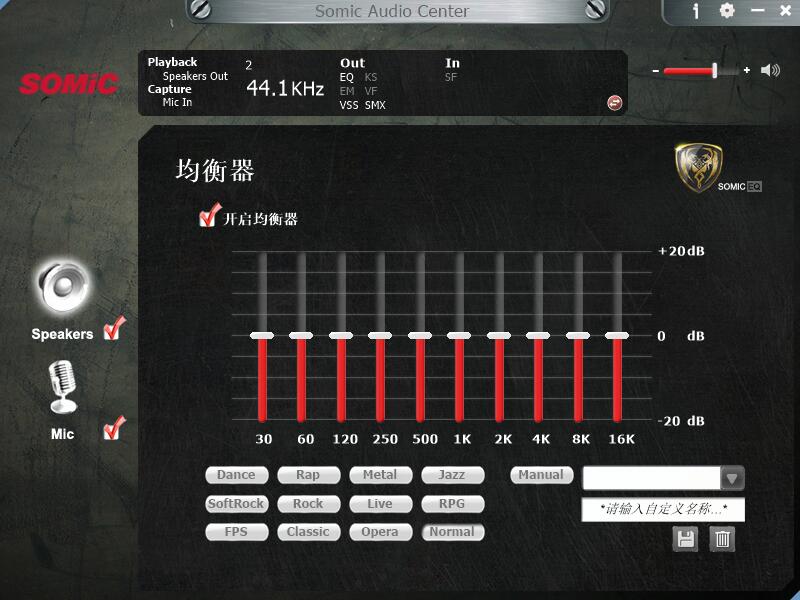Click the 1K equalizer slider handle

click(x=459, y=335)
